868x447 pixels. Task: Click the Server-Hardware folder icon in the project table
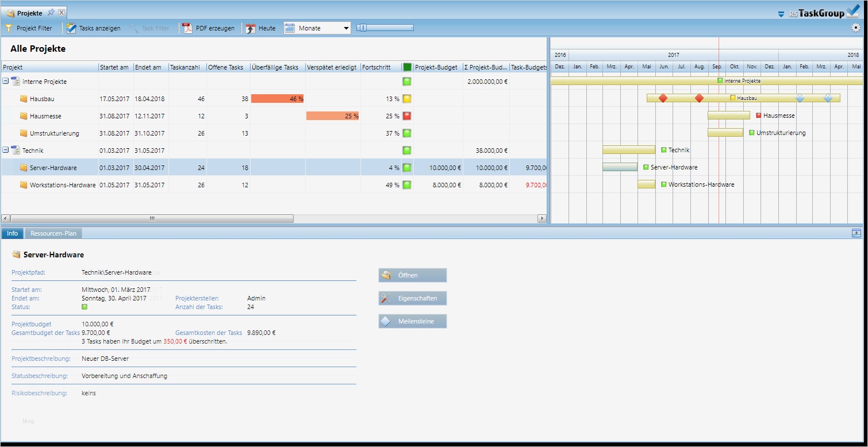[24, 168]
